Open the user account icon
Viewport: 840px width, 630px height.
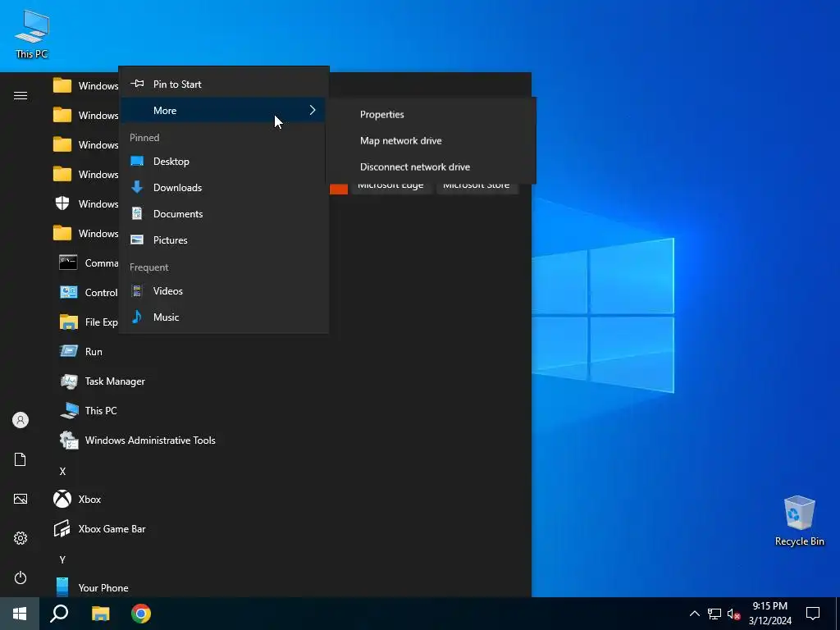21,420
